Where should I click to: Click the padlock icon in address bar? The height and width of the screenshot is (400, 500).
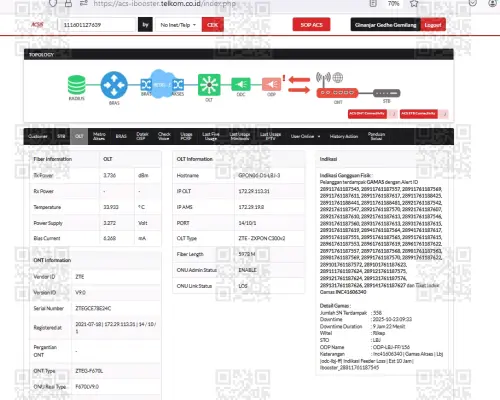68,4
